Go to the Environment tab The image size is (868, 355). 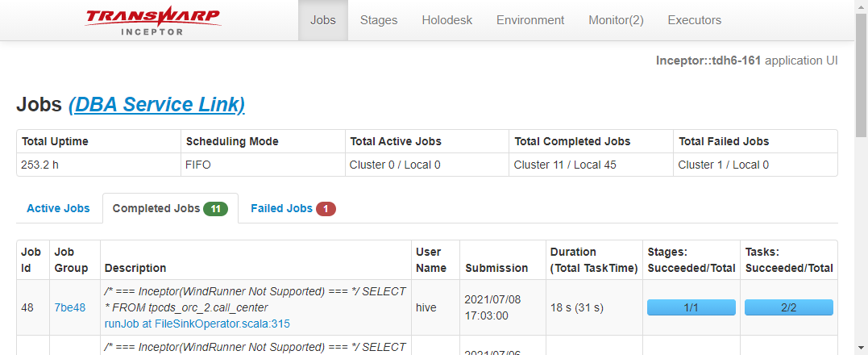pyautogui.click(x=530, y=20)
